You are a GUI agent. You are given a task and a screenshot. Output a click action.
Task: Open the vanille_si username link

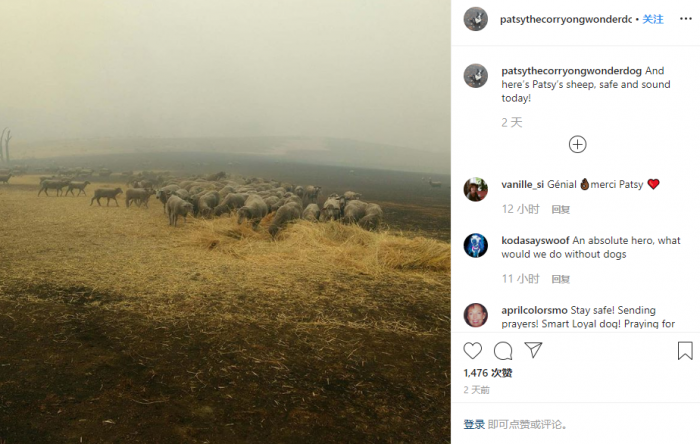pyautogui.click(x=522, y=185)
